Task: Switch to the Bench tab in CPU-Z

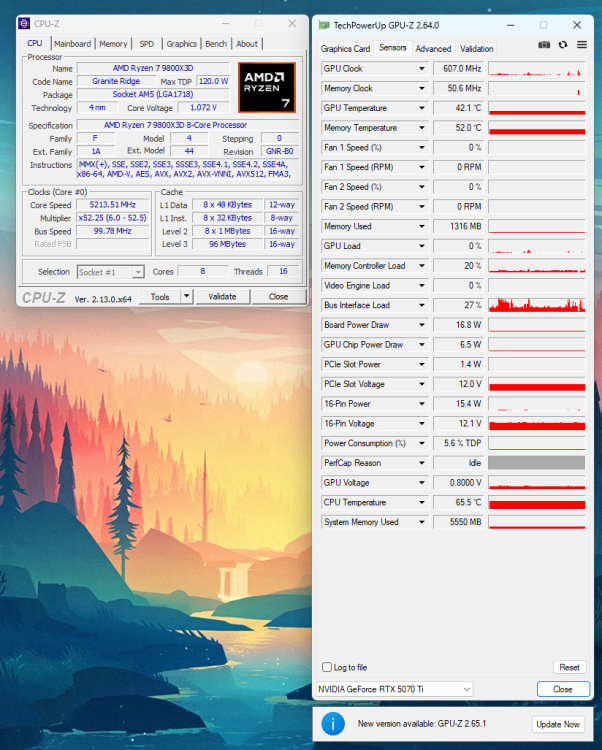Action: [216, 44]
